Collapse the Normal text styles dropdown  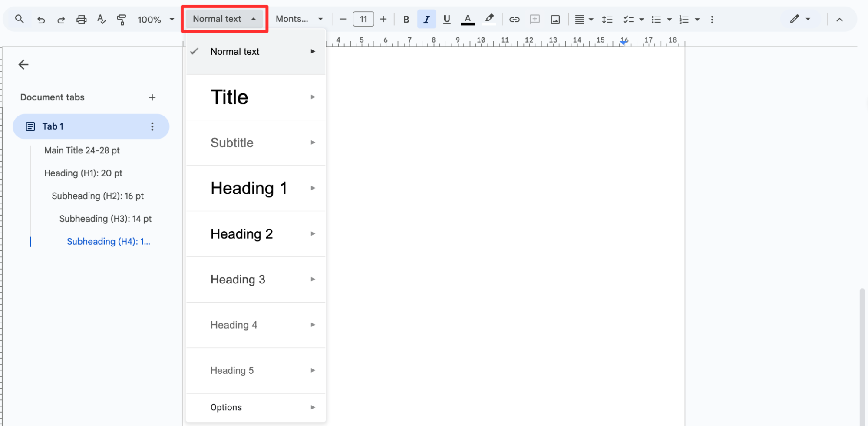[224, 19]
